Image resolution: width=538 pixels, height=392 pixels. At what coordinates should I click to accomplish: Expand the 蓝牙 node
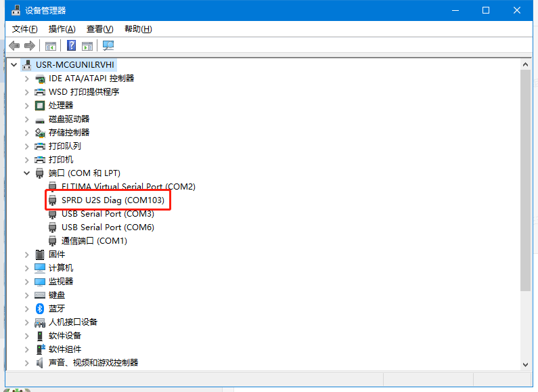click(x=27, y=309)
